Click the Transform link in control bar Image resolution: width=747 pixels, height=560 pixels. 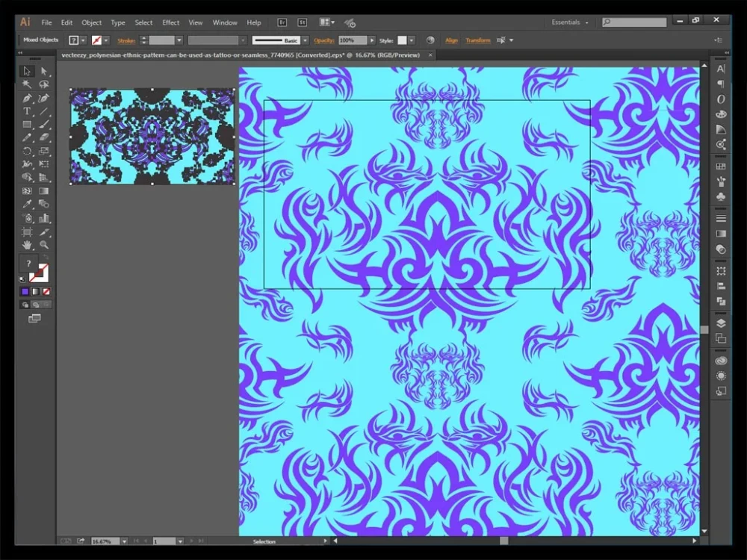[478, 40]
